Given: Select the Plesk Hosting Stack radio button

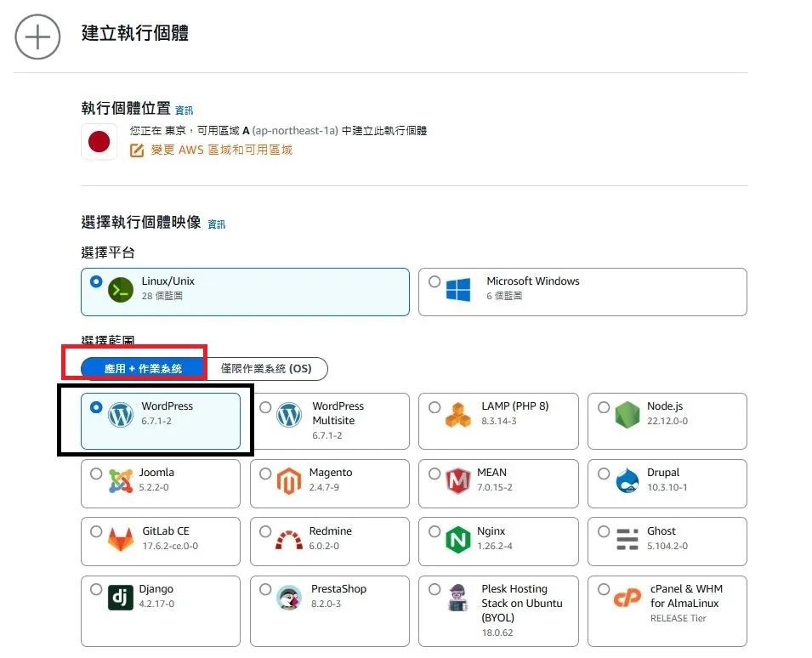Looking at the screenshot, I should (x=434, y=589).
